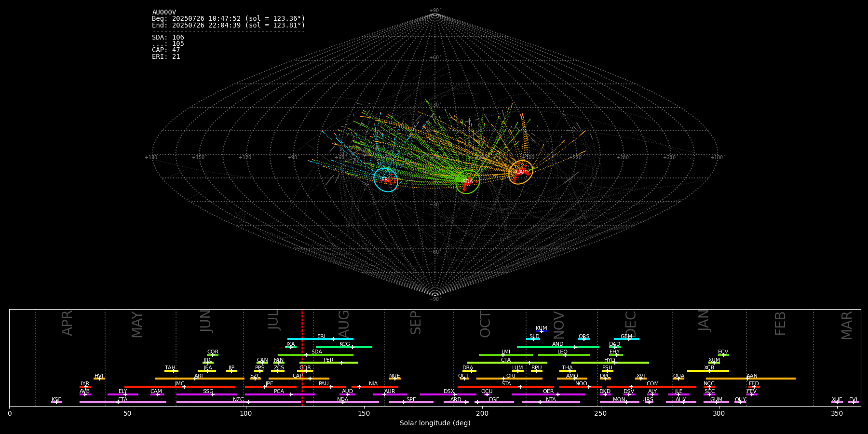Click the GEM shower label in timeline
This screenshot has width=868, height=434.
pos(626,337)
